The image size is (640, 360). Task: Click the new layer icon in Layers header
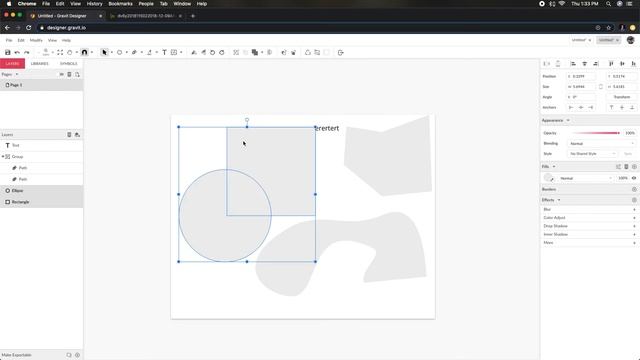77,134
